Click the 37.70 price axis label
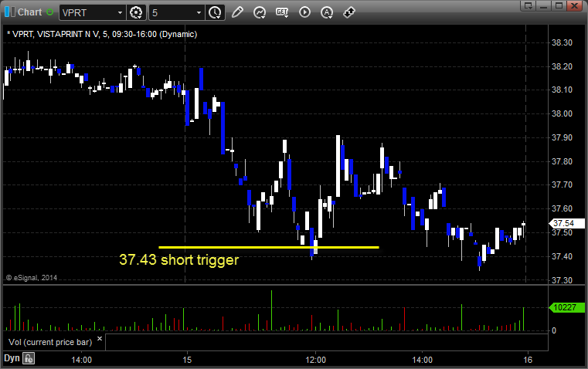The height and width of the screenshot is (369, 588). pyautogui.click(x=562, y=184)
